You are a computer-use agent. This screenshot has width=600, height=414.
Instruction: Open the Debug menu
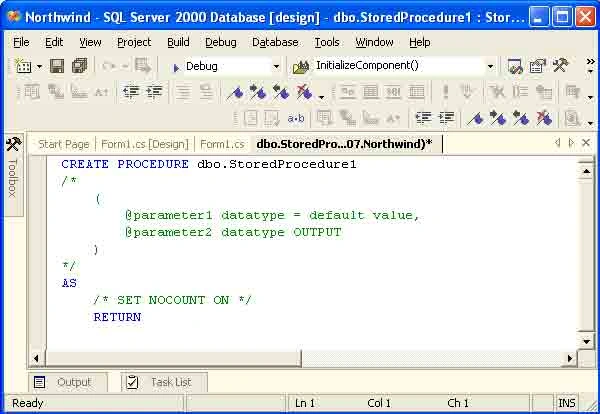[221, 42]
